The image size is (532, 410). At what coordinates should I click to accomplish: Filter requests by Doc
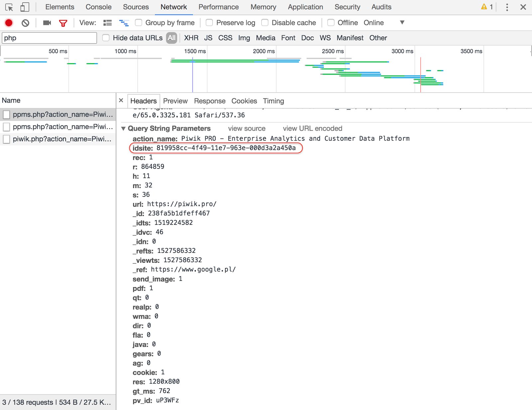pos(308,38)
